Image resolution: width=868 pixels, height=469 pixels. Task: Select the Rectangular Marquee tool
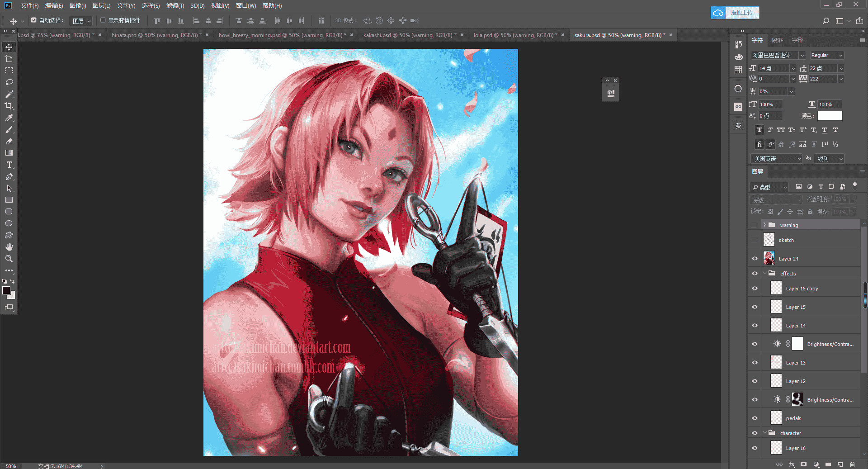(9, 71)
